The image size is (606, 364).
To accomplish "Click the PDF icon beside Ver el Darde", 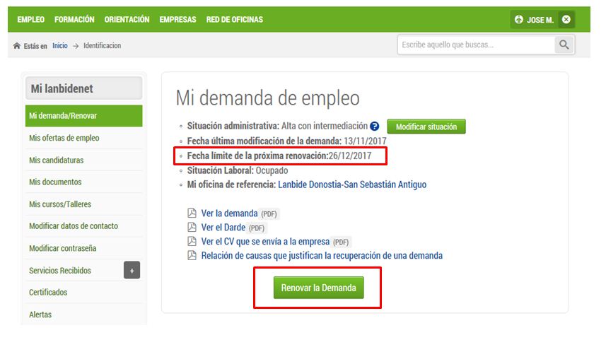I will 192,228.
